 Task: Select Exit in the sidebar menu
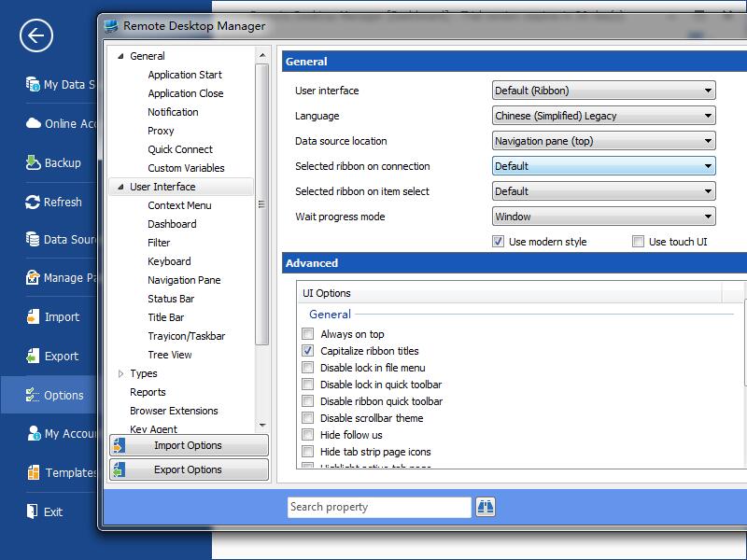click(x=53, y=511)
